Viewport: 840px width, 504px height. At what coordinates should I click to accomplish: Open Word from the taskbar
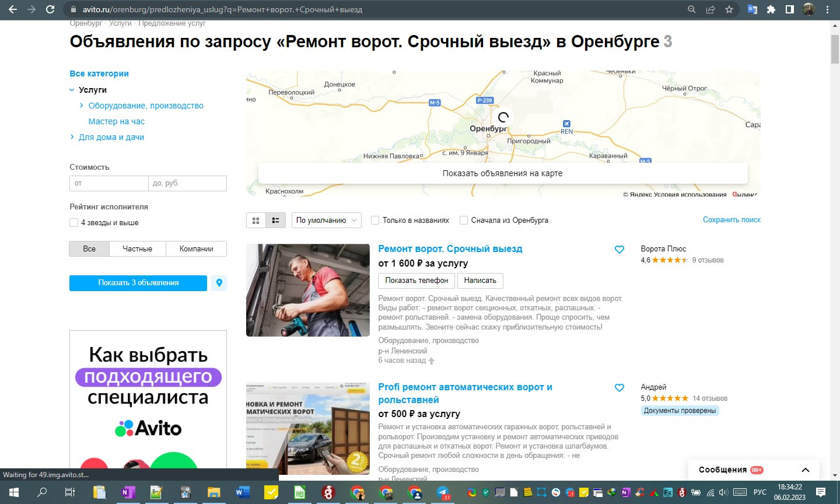pos(242,492)
